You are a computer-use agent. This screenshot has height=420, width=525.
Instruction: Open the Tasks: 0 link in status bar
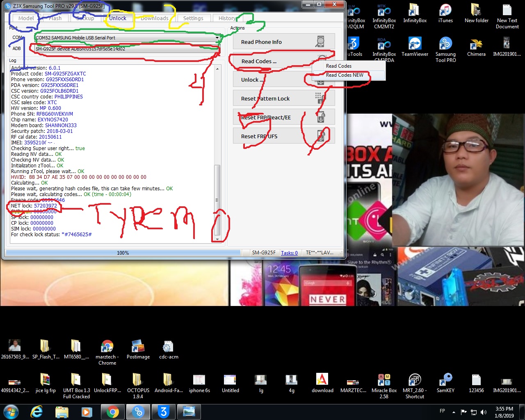[289, 253]
